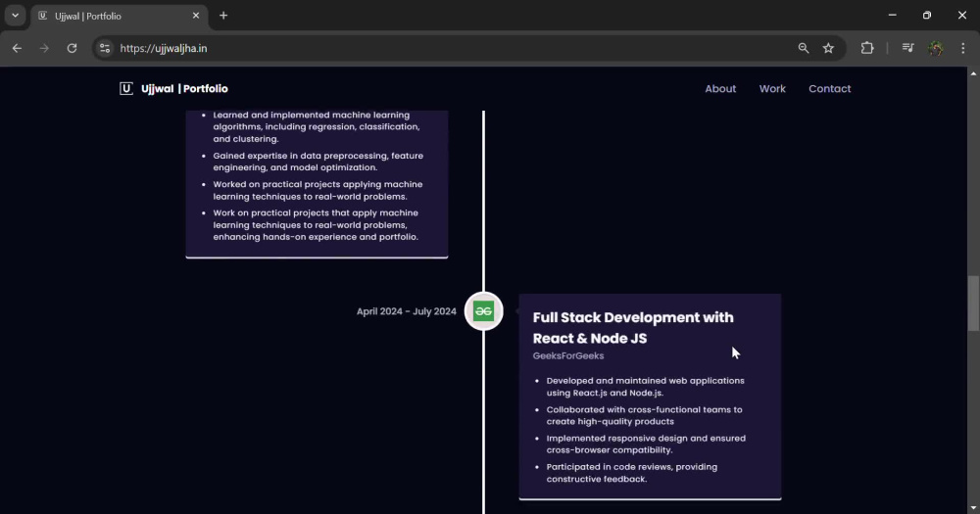Restore down the browser window
Viewport: 980px width, 514px height.
point(927,15)
